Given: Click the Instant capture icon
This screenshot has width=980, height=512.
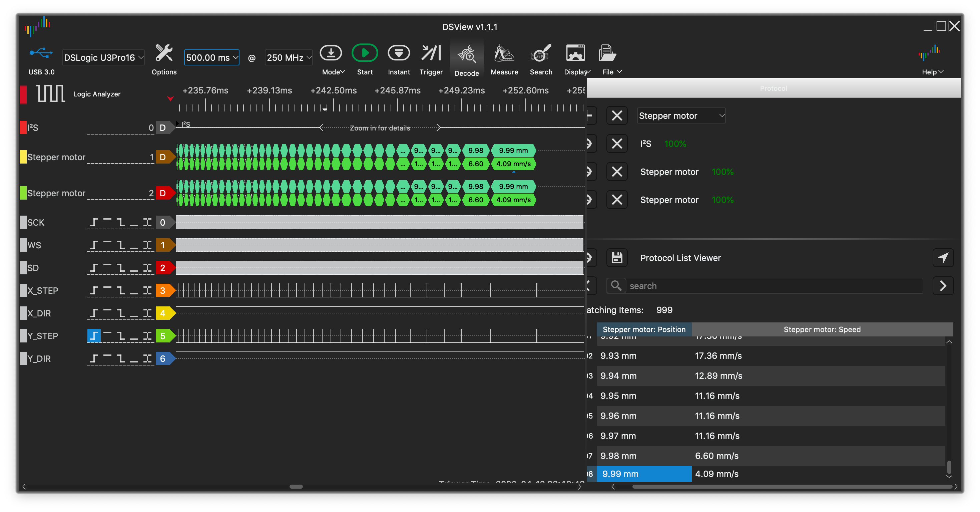Looking at the screenshot, I should (398, 54).
